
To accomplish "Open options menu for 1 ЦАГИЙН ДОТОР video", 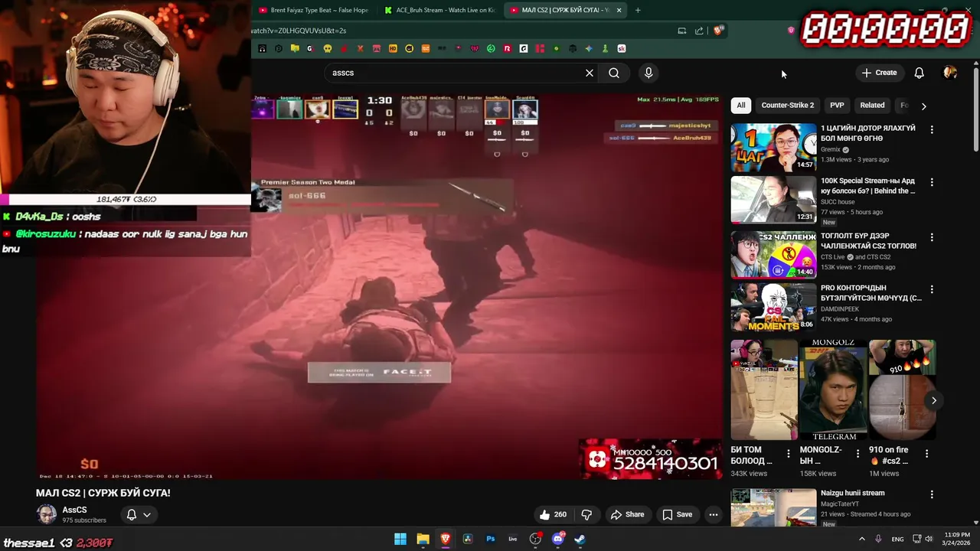I will click(932, 130).
